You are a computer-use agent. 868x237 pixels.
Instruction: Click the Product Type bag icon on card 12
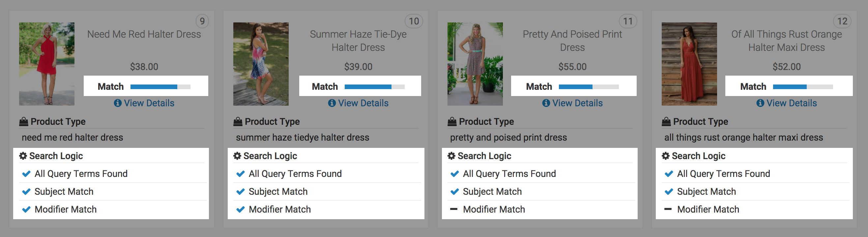pos(666,121)
